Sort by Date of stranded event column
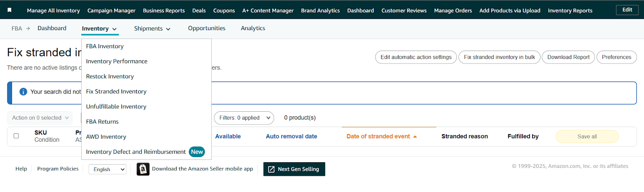The width and height of the screenshot is (644, 192). tap(378, 136)
